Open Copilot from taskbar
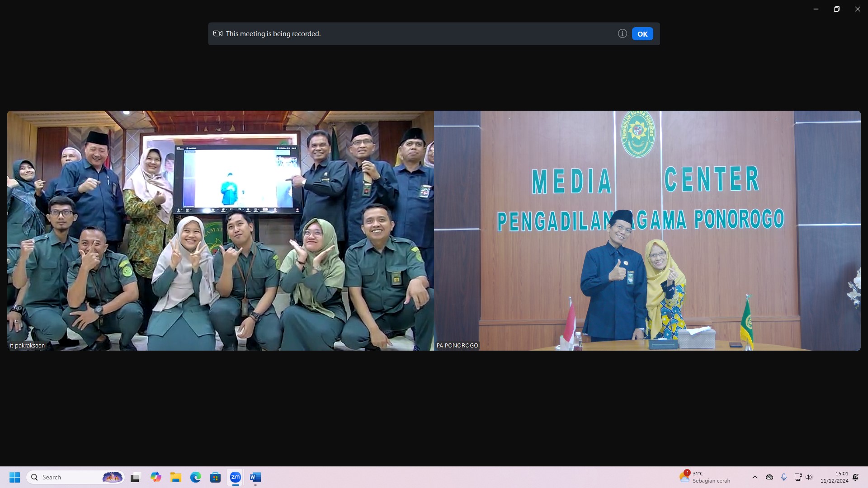The width and height of the screenshot is (868, 488). [156, 477]
